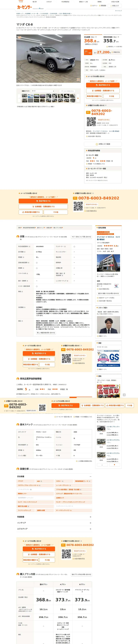Show more cars with the recommended-cars down arrow
138x644 pixels.
(114, 465)
